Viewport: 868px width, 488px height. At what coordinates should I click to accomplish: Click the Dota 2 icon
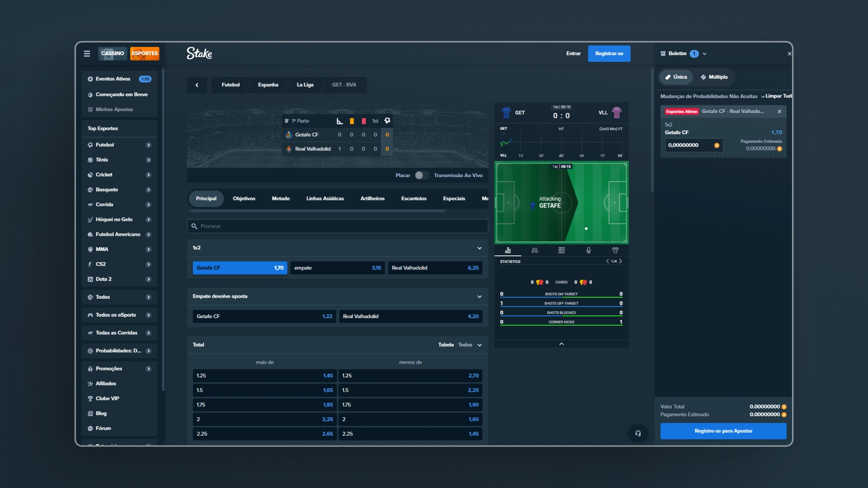90,279
